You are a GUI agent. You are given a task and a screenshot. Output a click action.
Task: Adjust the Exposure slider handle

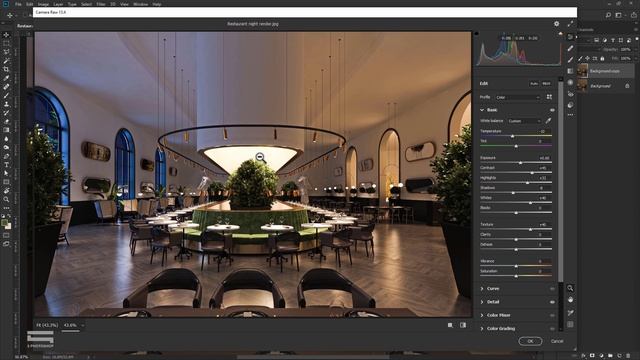(x=520, y=162)
